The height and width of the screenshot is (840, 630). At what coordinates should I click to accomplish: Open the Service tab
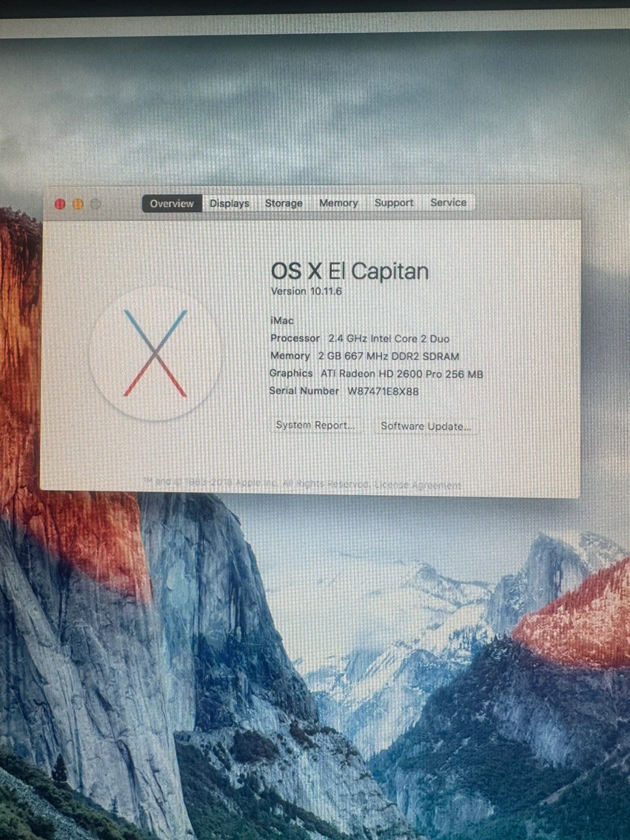(x=448, y=202)
